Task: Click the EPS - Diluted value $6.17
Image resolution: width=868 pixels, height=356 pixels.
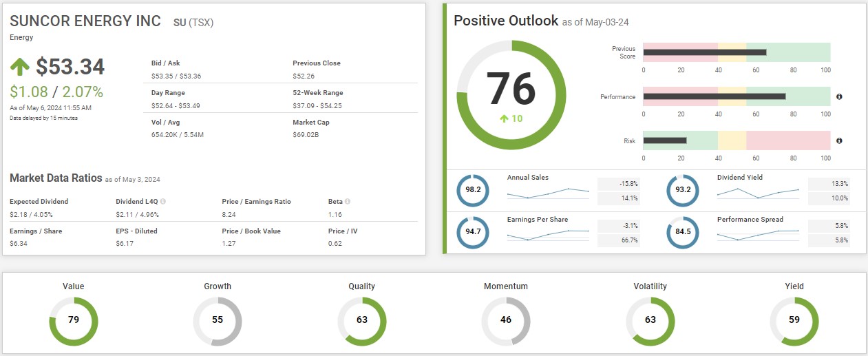Action: (x=125, y=244)
